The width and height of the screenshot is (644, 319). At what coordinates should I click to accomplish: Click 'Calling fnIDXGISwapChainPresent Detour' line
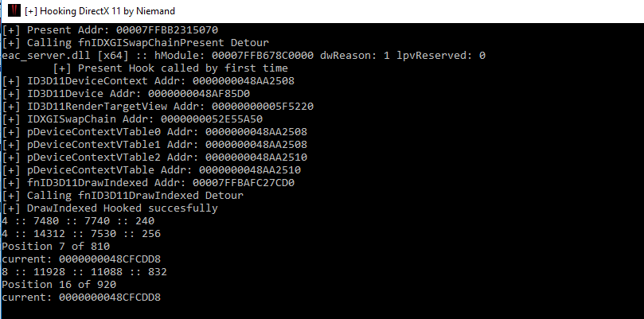[135, 43]
